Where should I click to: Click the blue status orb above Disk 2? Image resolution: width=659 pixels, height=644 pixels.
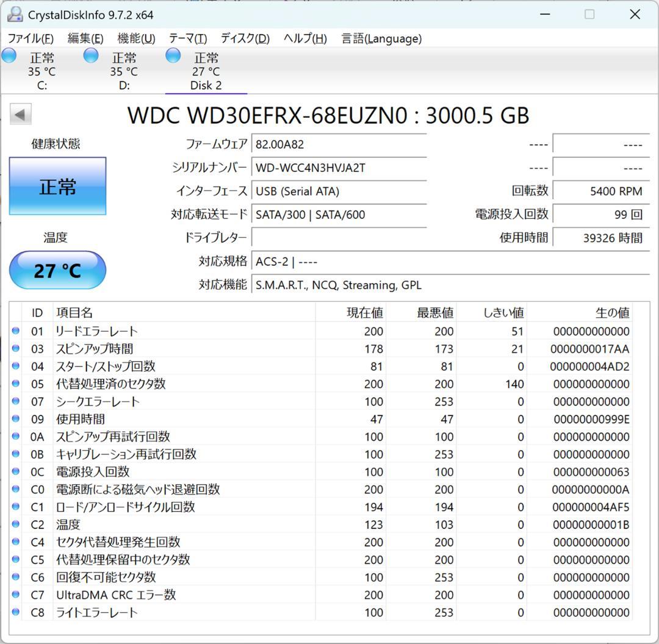173,55
